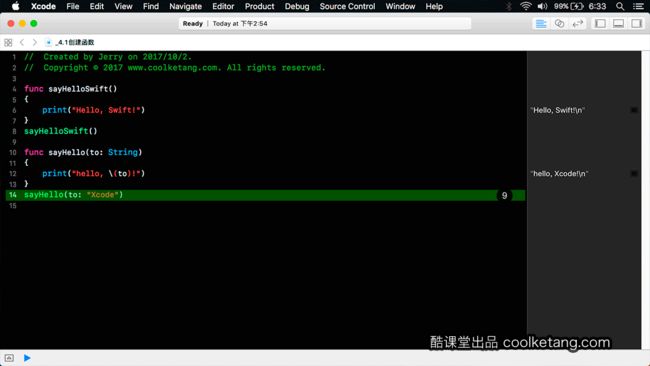
Task: Click the issue count badge 9
Action: [504, 196]
